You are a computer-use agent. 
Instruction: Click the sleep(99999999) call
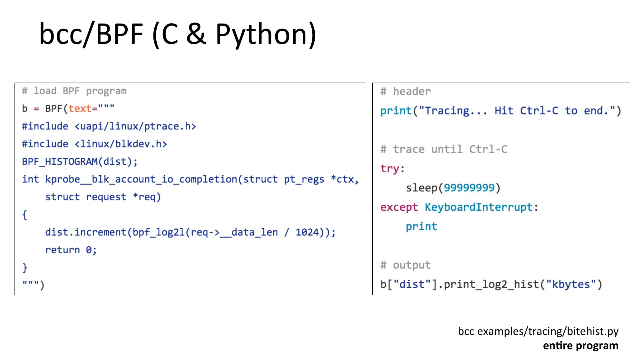[x=453, y=188]
